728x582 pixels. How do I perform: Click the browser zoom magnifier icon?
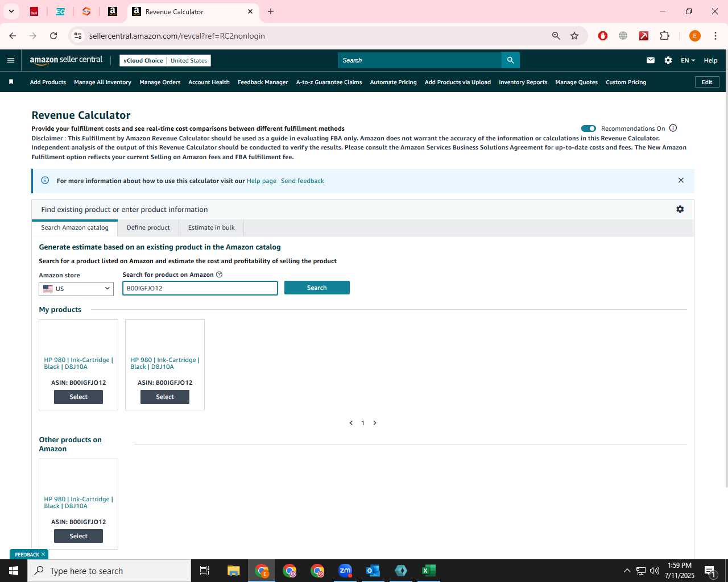pos(556,36)
